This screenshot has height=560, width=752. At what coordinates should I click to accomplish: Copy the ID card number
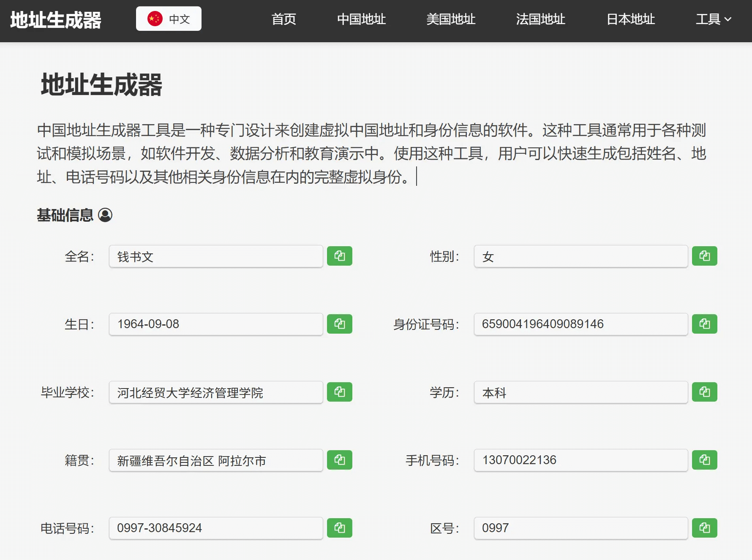point(704,324)
